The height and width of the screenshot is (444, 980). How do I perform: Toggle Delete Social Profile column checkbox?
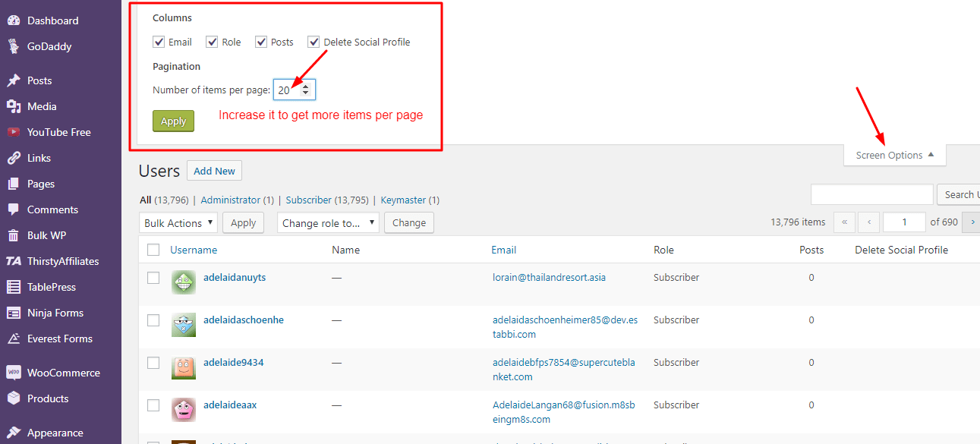314,42
